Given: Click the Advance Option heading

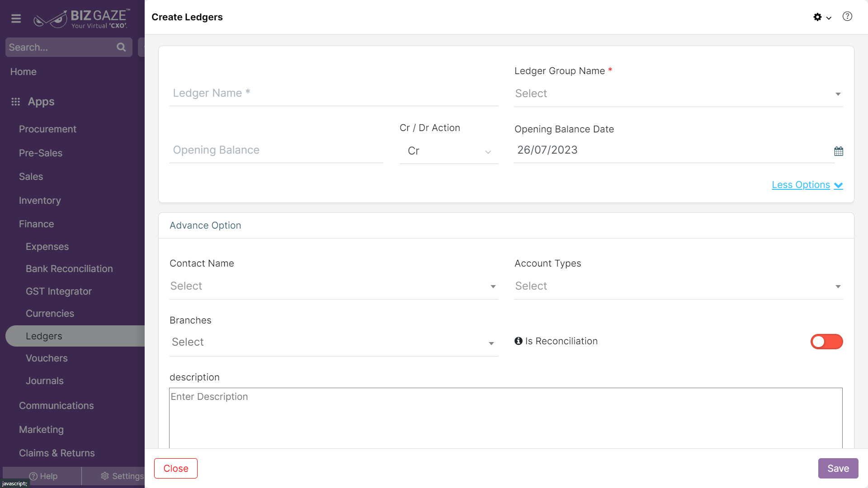Looking at the screenshot, I should (205, 225).
